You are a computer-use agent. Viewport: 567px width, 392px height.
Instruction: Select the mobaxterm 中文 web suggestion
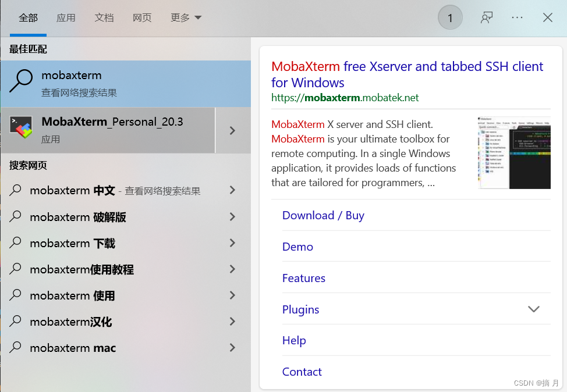point(115,190)
